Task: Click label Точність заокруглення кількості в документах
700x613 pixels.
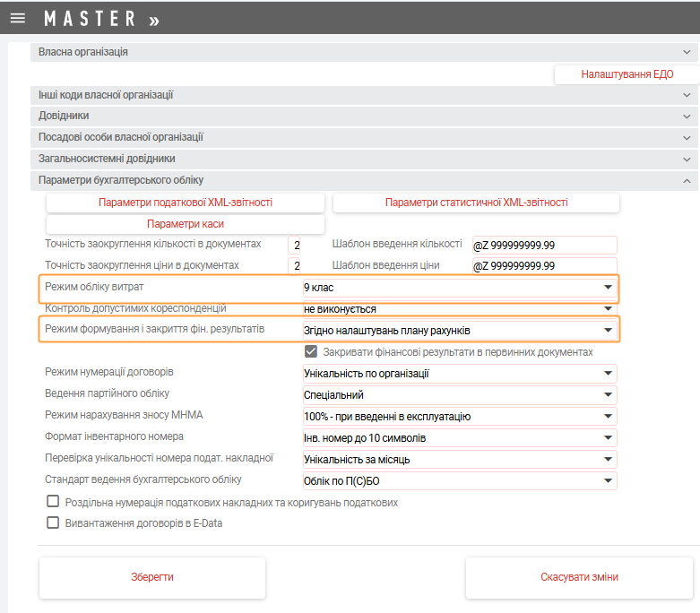Action: click(x=152, y=244)
